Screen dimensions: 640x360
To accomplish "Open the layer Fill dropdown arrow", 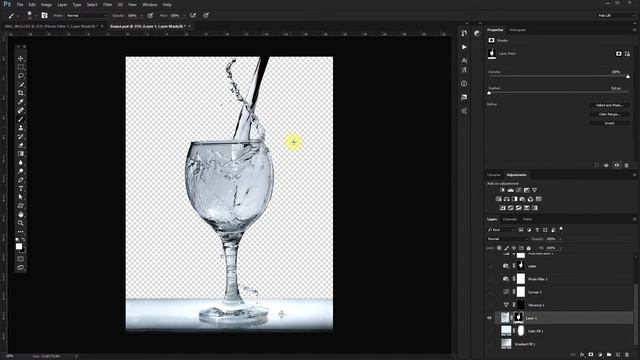I will coord(560,248).
